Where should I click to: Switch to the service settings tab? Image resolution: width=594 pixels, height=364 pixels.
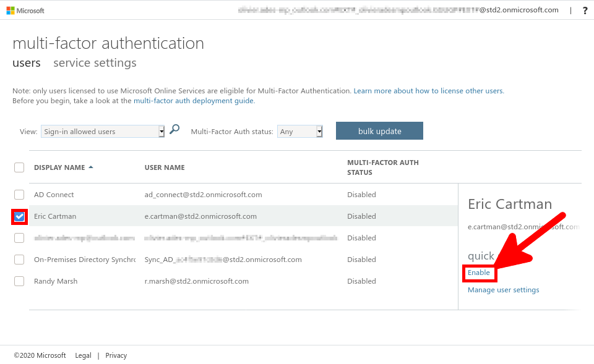[95, 62]
